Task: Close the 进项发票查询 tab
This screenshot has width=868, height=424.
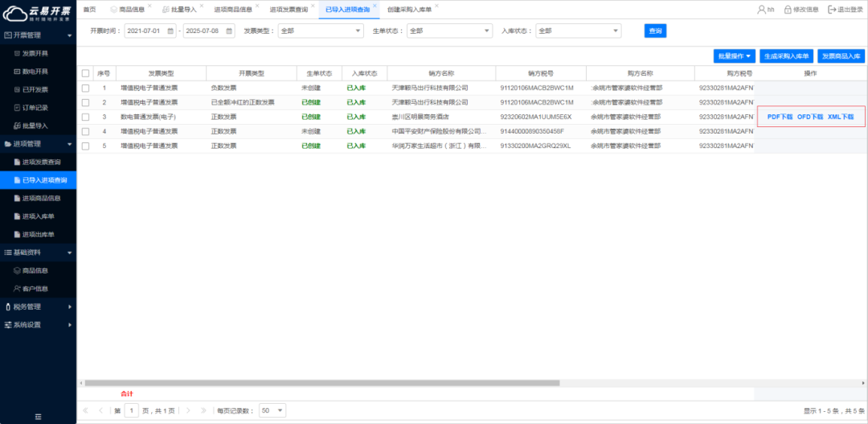Action: [313, 6]
